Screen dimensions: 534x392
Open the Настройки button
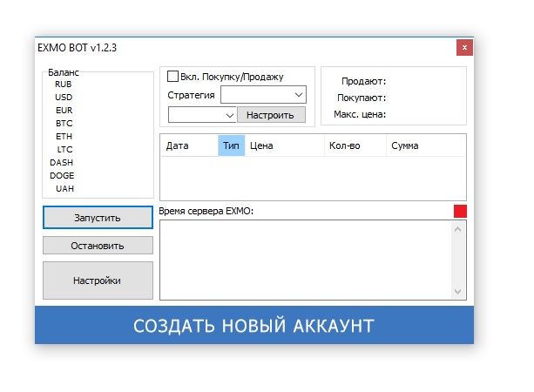[98, 280]
